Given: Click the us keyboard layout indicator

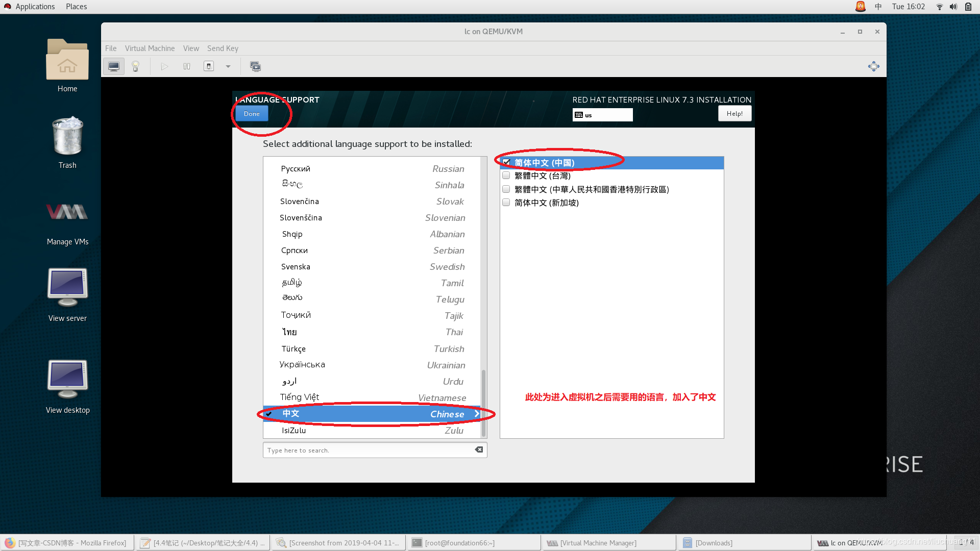Looking at the screenshot, I should pyautogui.click(x=602, y=115).
